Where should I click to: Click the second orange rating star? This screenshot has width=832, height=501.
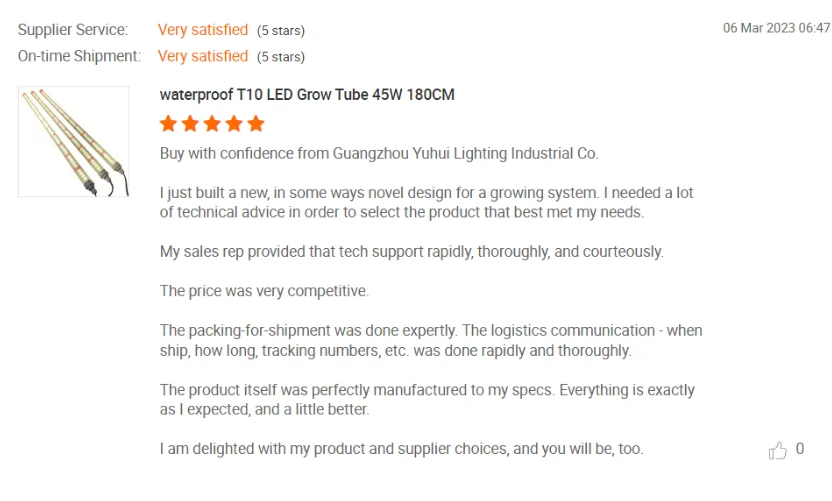point(190,123)
